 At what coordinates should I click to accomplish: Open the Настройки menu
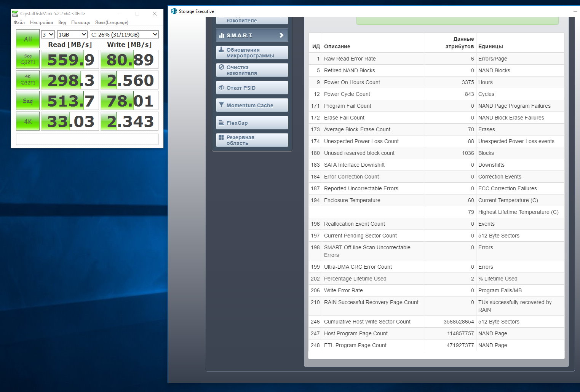coord(42,22)
